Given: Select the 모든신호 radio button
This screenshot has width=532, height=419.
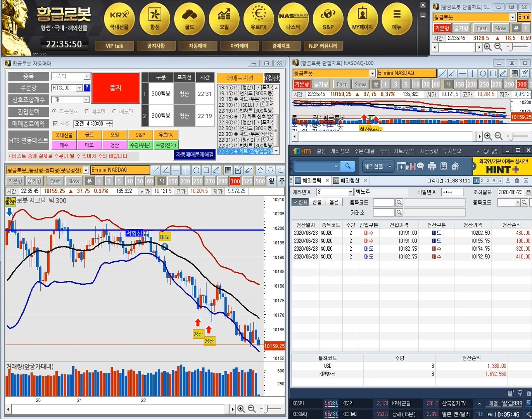Looking at the screenshot, I should (54, 111).
